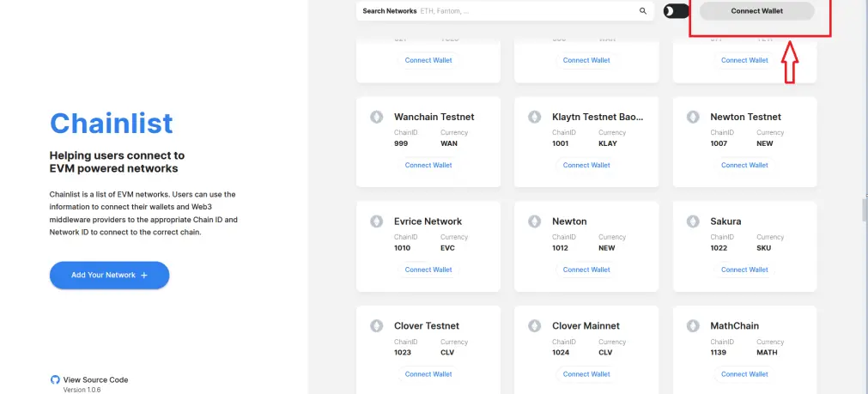Select the MathChain name text
Screen dimensions: 868x394
coord(735,326)
